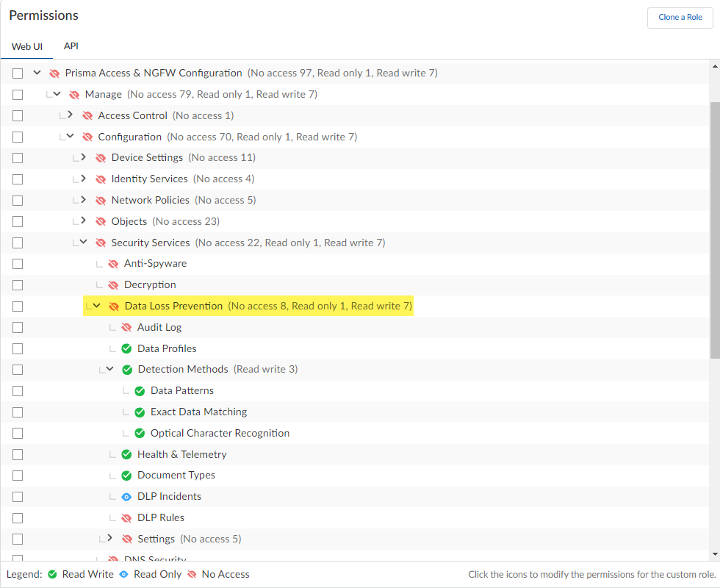Check the Device Settings row checkbox

[x=18, y=158]
